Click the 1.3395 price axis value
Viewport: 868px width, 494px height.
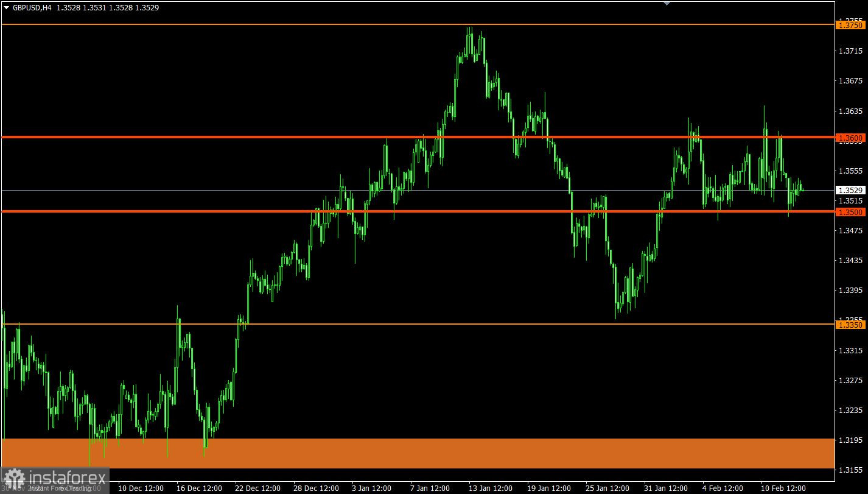[850, 290]
